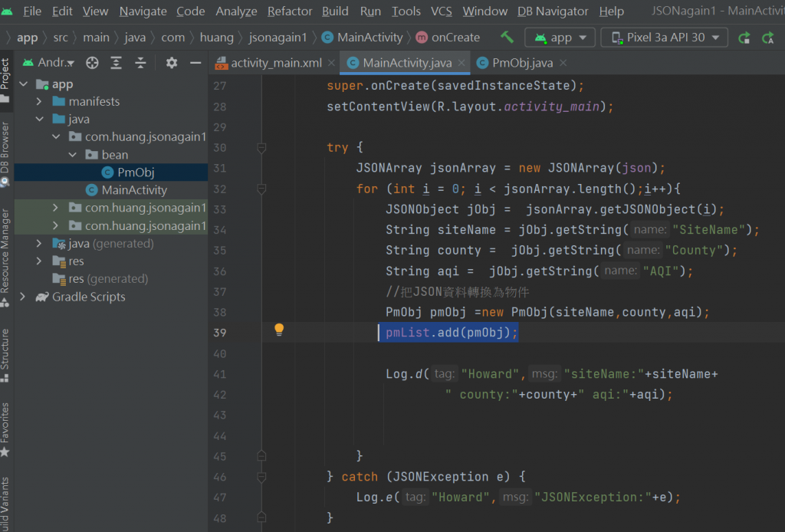Open the Pixel 3a API 30 device dropdown

664,38
